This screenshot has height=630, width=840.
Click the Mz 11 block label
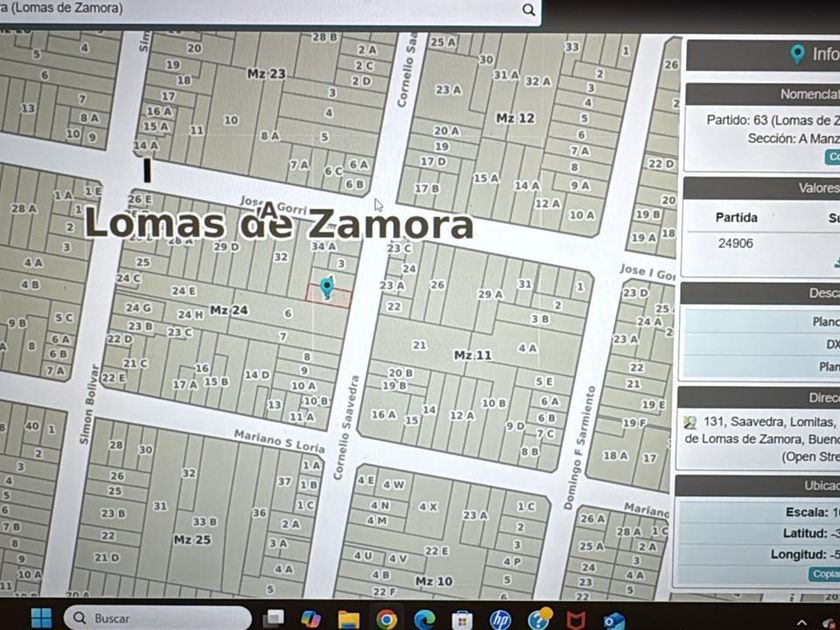[472, 355]
